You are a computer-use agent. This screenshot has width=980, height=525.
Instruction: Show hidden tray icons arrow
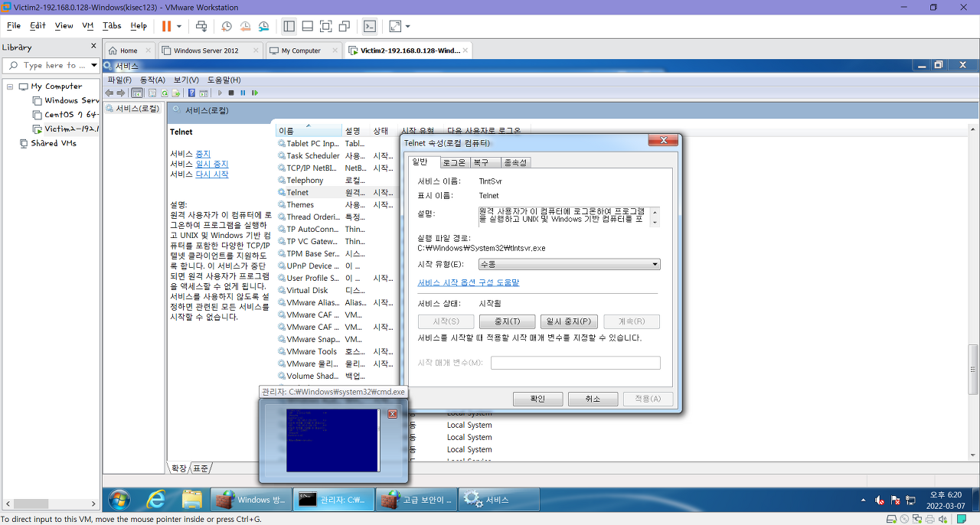[864, 500]
